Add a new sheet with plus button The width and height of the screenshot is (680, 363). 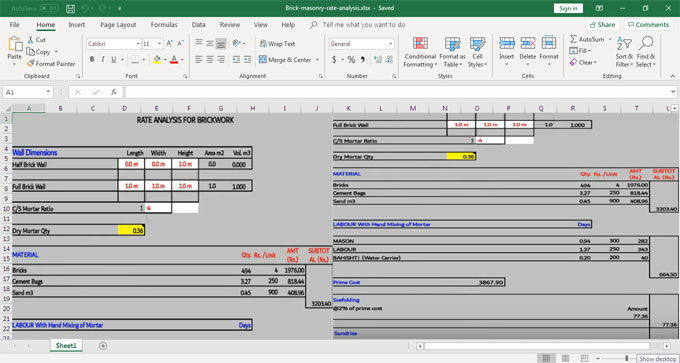[103, 346]
